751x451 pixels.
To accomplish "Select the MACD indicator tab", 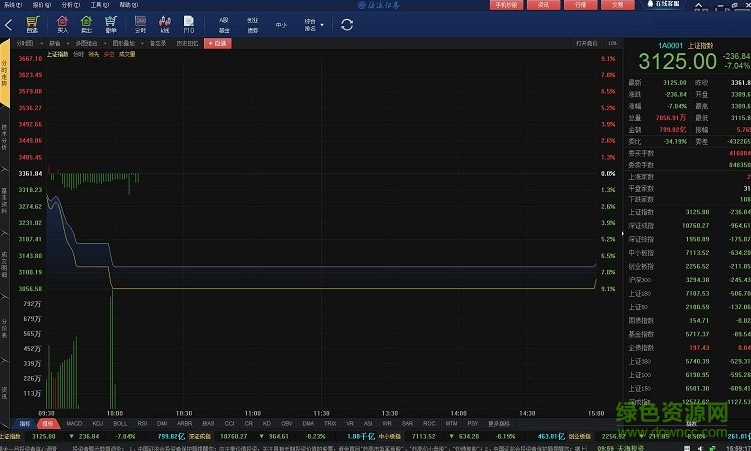I will 75,424.
